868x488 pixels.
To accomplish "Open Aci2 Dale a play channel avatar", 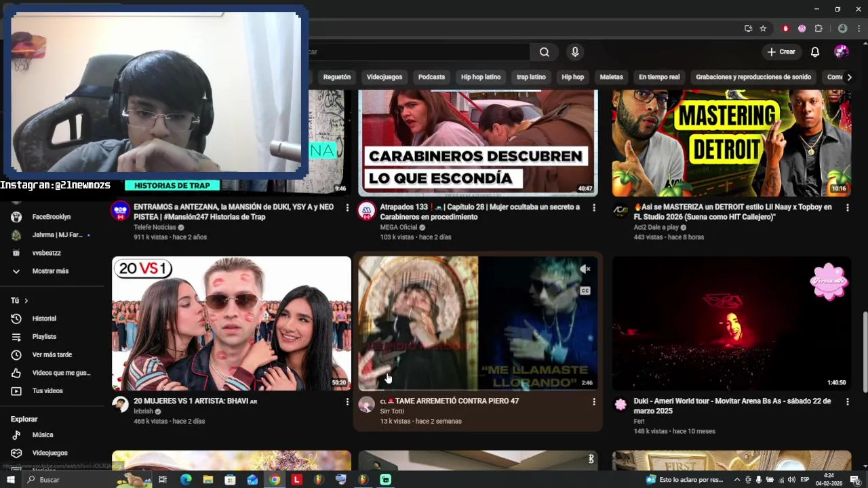I will (620, 210).
